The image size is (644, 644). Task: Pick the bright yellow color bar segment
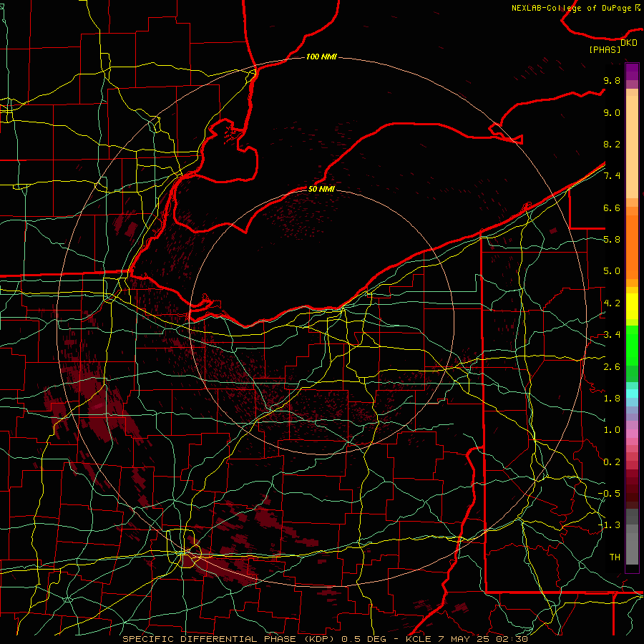(x=632, y=306)
